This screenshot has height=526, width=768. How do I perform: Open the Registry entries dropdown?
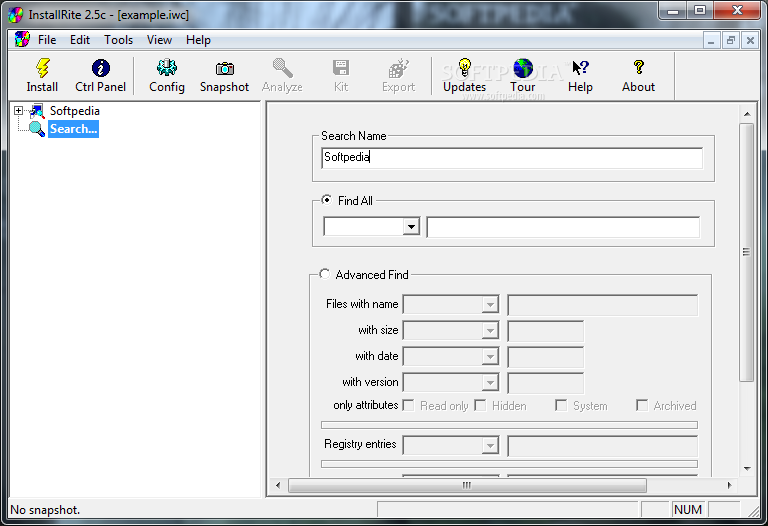coord(489,445)
